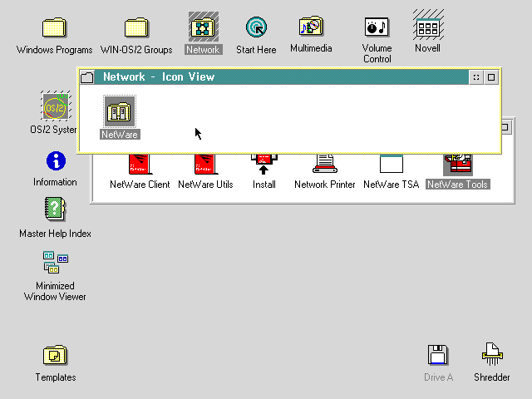The width and height of the screenshot is (532, 399).
Task: Select the Novell desktop icon
Action: [428, 25]
